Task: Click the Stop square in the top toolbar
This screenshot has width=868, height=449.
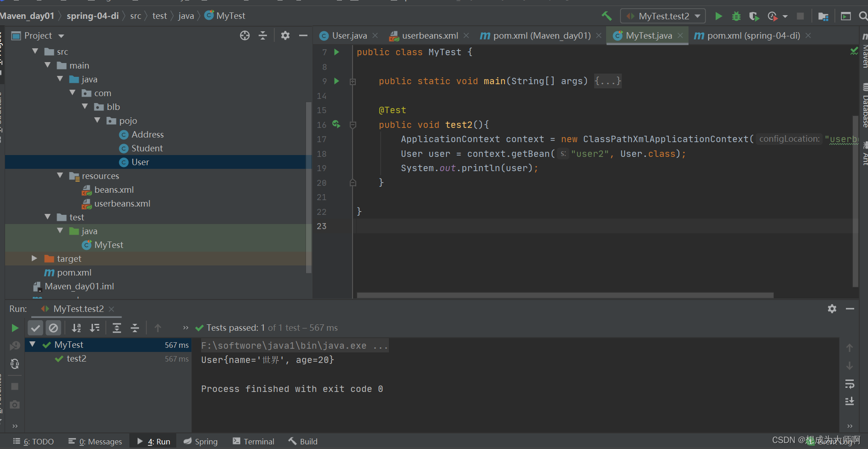Action: point(800,16)
